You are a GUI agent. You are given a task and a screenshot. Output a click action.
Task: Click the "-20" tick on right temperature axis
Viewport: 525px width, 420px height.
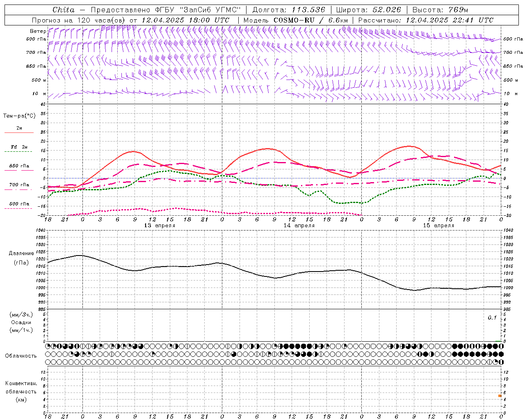pos(507,215)
